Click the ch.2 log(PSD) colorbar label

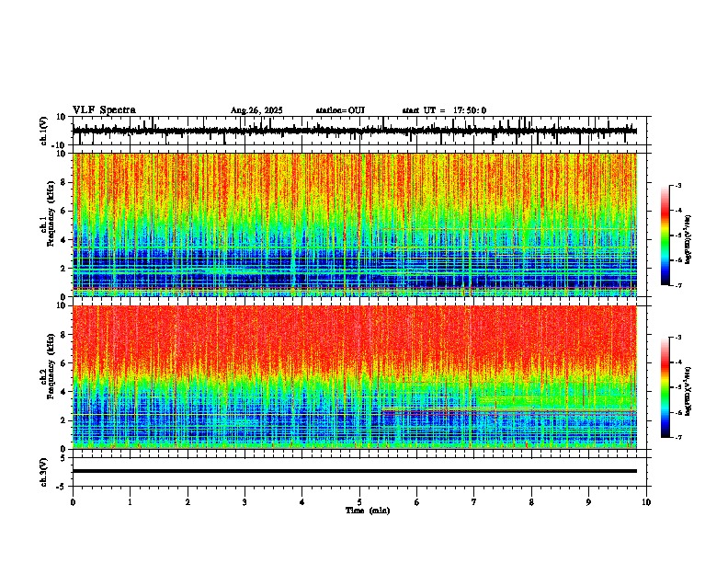[x=688, y=392]
